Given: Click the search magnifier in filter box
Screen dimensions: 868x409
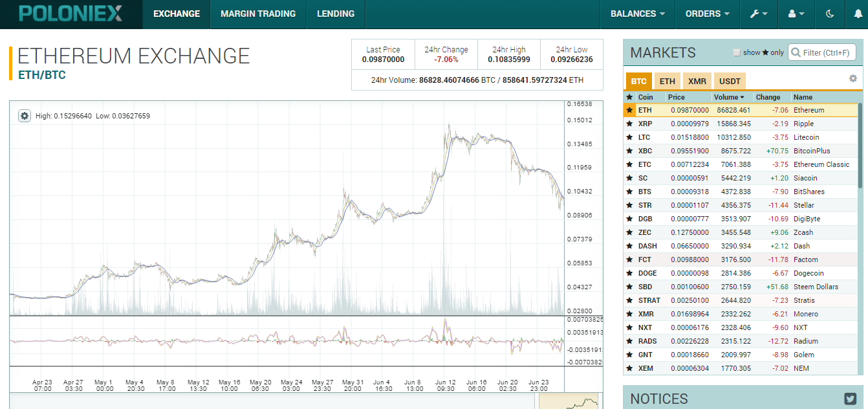Looking at the screenshot, I should [x=796, y=52].
